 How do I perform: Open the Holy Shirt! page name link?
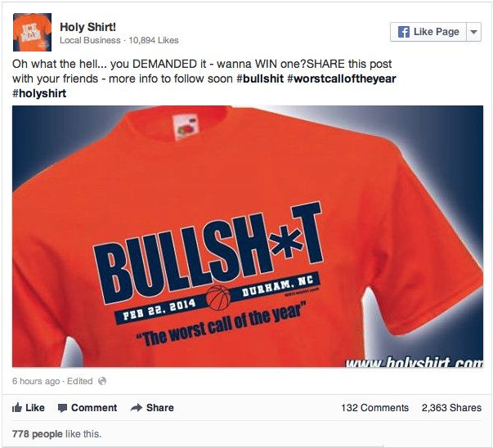coord(87,27)
